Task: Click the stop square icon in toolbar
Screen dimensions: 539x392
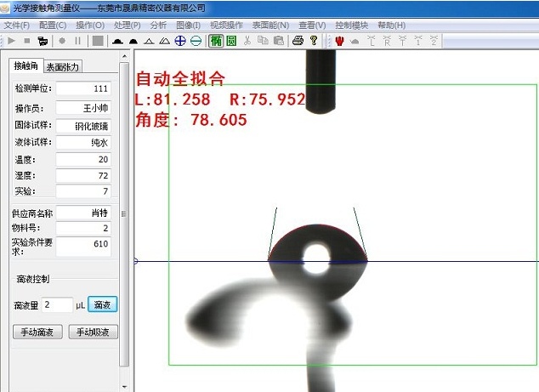Action: click(x=27, y=41)
